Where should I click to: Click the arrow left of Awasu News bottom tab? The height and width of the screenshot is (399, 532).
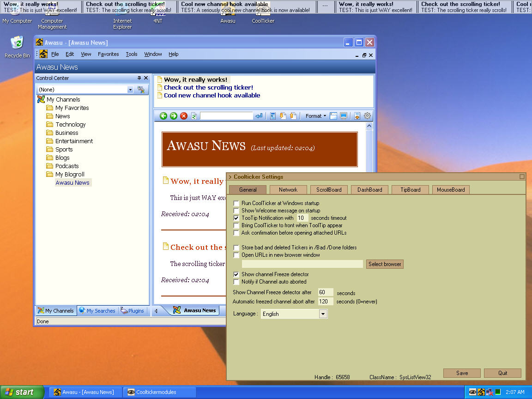pyautogui.click(x=156, y=311)
